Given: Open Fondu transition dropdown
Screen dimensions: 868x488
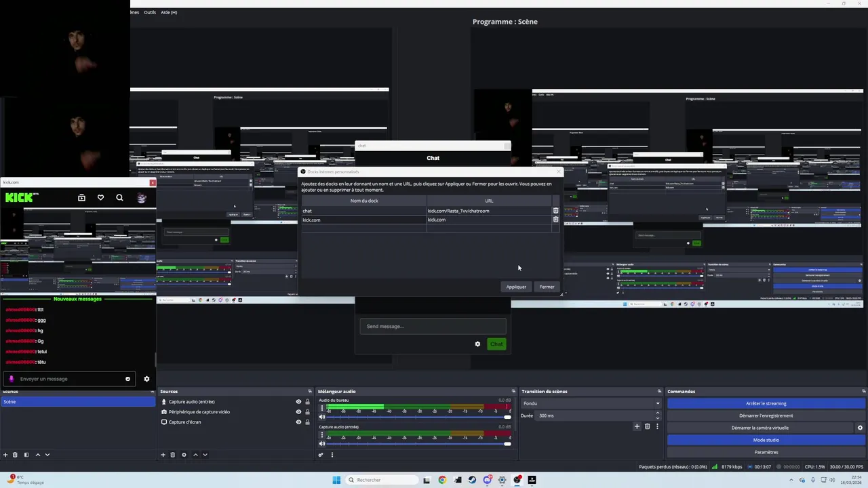Looking at the screenshot, I should tap(591, 403).
